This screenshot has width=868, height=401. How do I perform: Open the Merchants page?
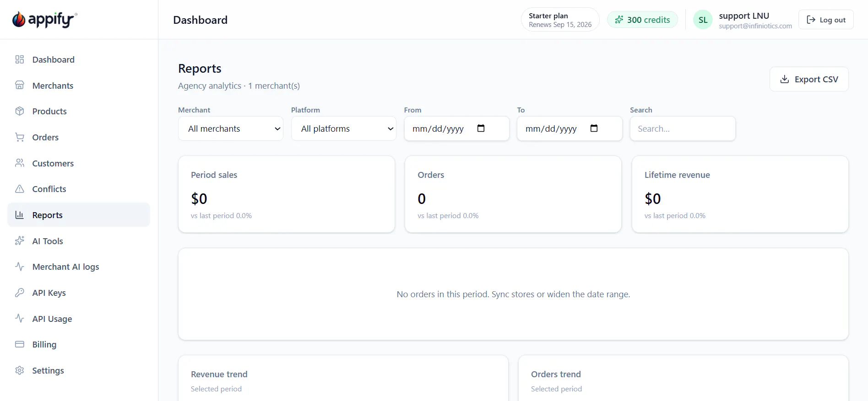click(79, 86)
